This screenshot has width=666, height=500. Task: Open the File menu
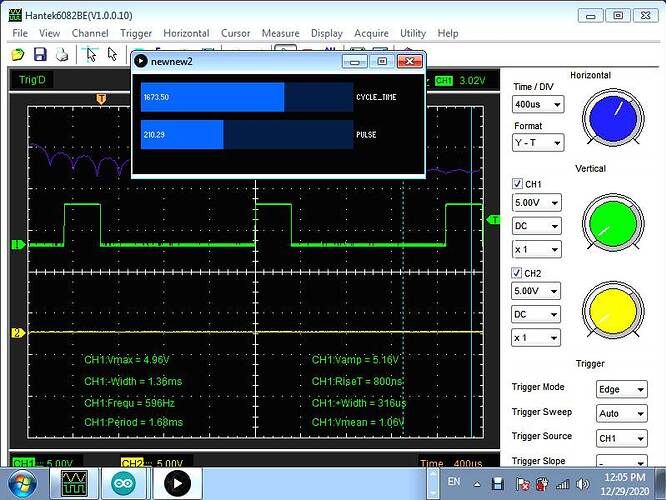click(x=20, y=33)
